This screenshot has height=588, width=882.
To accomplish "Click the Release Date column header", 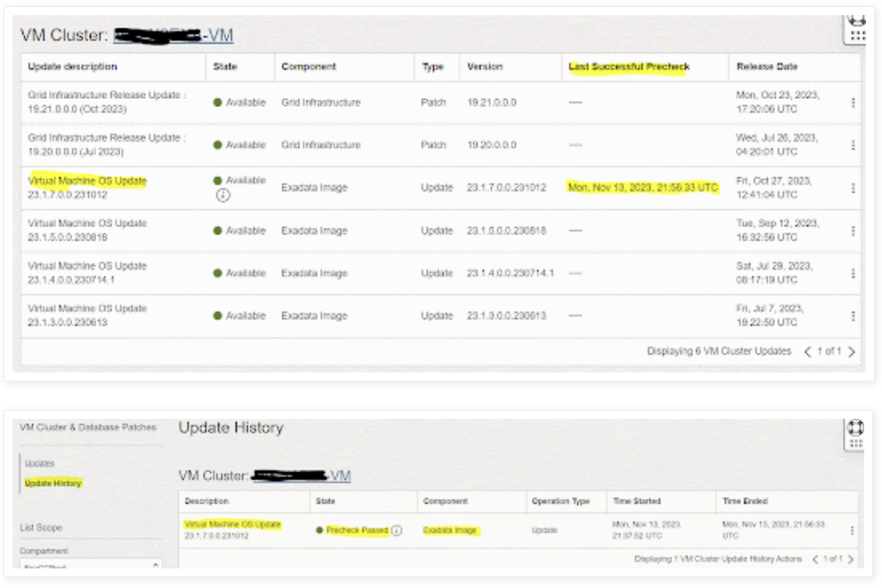I will (766, 67).
